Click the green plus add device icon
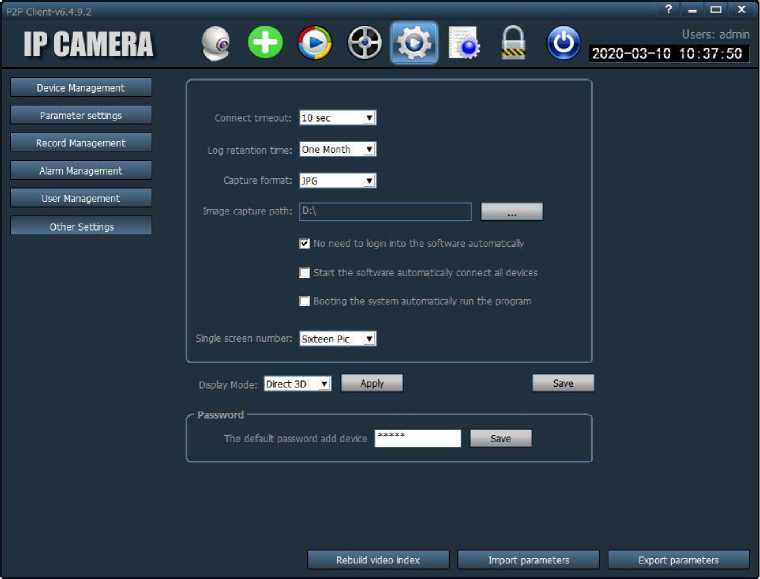Image resolution: width=760 pixels, height=579 pixels. (265, 43)
